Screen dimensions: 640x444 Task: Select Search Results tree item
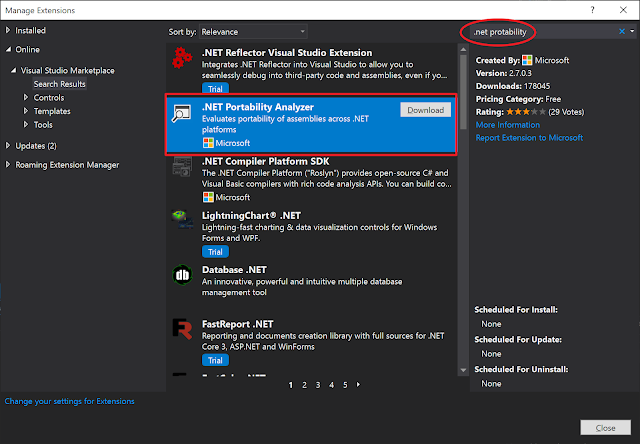click(x=60, y=84)
